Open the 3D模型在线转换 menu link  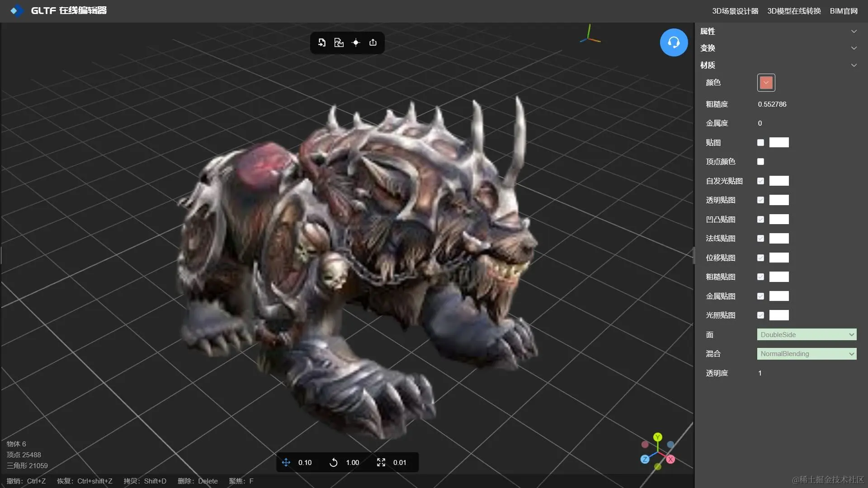click(x=794, y=11)
